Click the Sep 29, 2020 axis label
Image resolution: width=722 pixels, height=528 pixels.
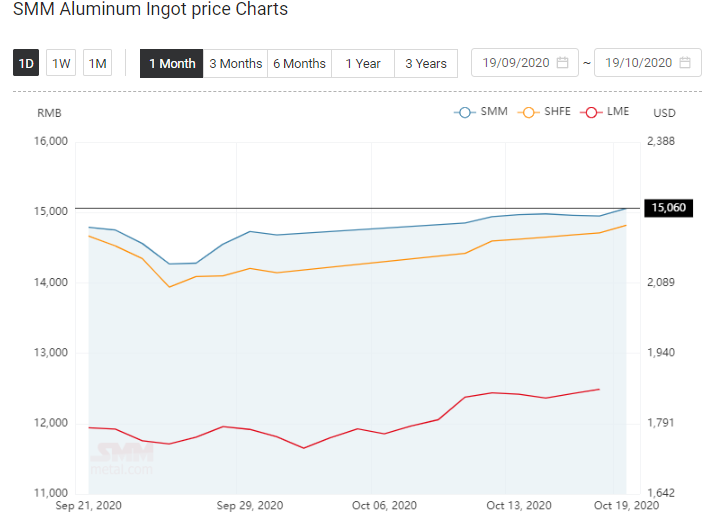pos(250,505)
